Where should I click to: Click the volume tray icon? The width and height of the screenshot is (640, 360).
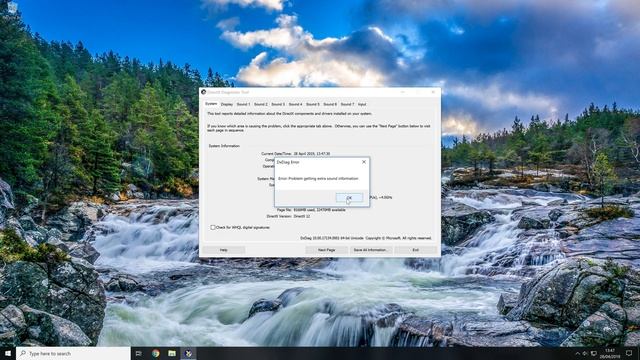[x=585, y=354]
